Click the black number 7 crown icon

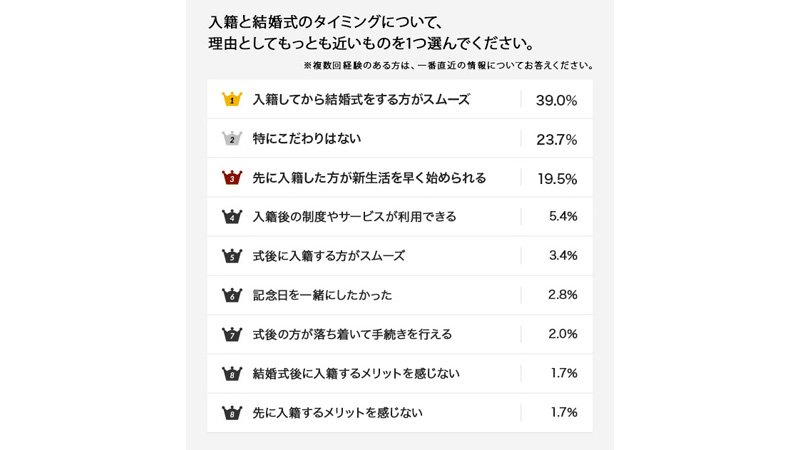[232, 334]
